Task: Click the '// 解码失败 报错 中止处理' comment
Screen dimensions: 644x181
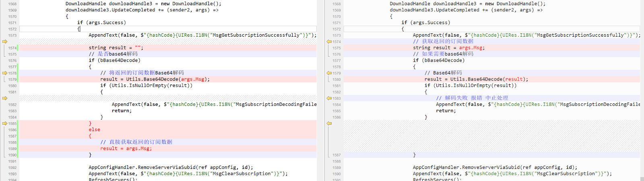Action: pos(472,98)
